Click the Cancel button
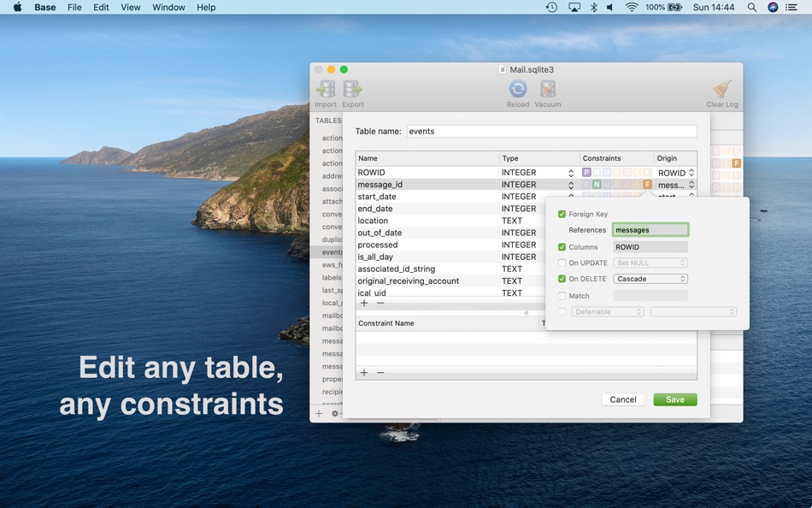Viewport: 812px width, 508px height. 623,399
